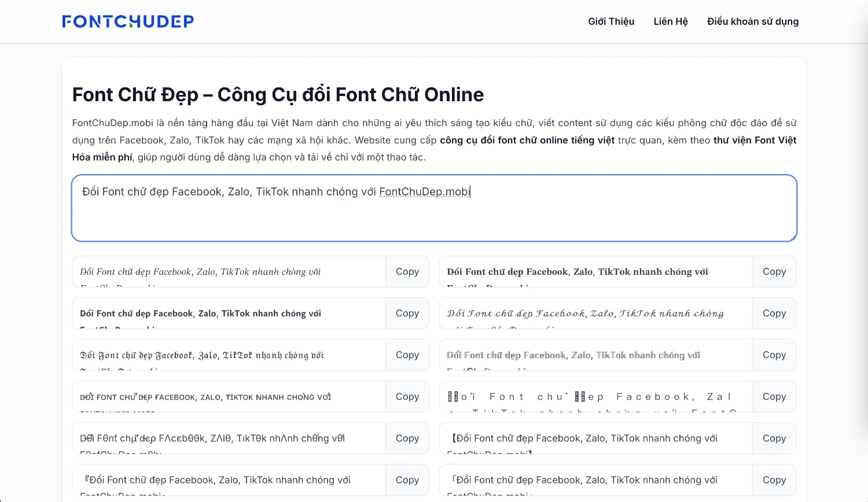Copy the Fraktur gothic font result

pyautogui.click(x=407, y=355)
